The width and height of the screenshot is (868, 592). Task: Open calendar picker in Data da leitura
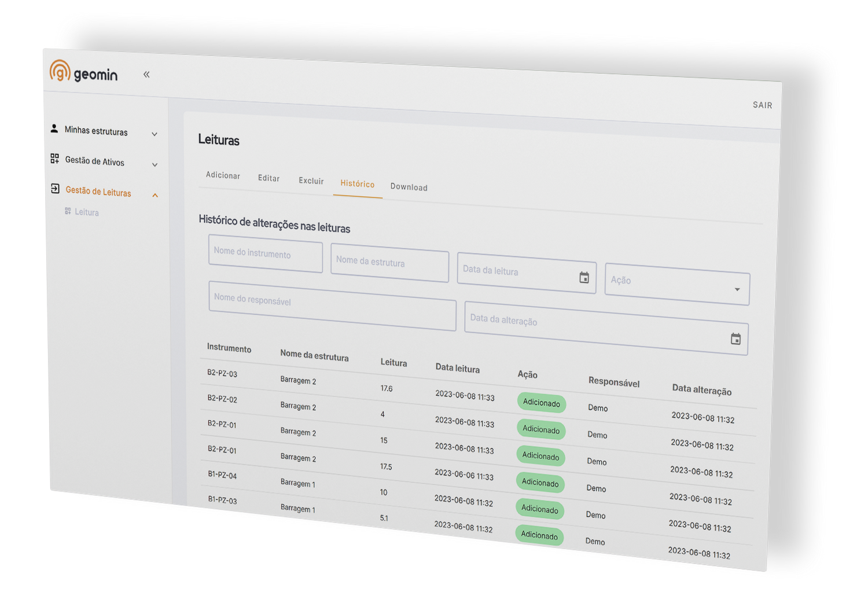pyautogui.click(x=584, y=278)
